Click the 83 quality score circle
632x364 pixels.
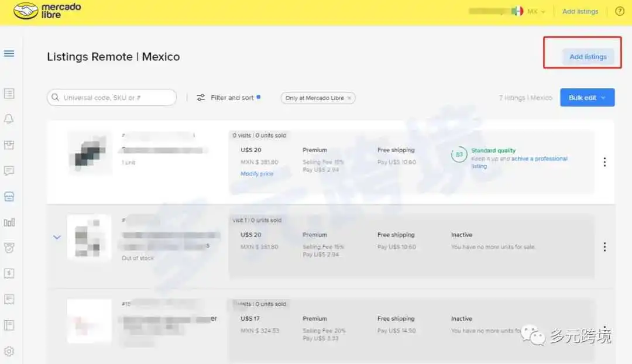click(x=459, y=154)
